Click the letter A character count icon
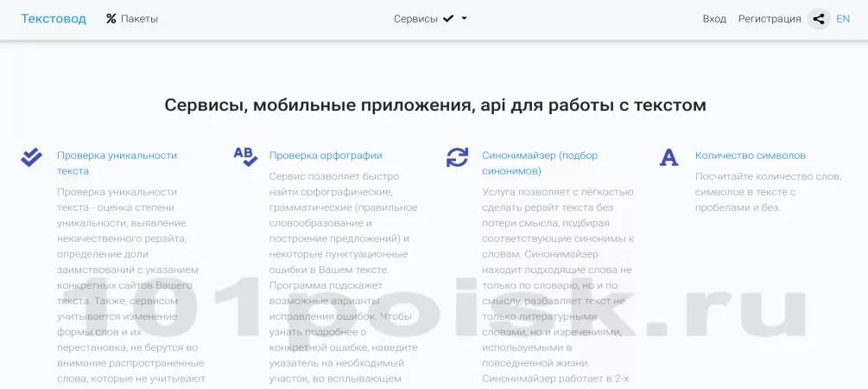 click(x=668, y=157)
